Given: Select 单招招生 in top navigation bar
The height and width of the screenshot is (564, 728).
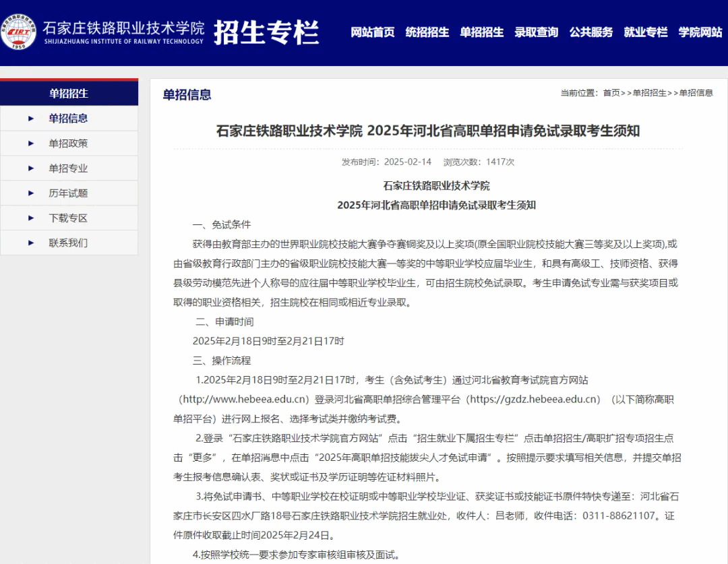Looking at the screenshot, I should (481, 32).
